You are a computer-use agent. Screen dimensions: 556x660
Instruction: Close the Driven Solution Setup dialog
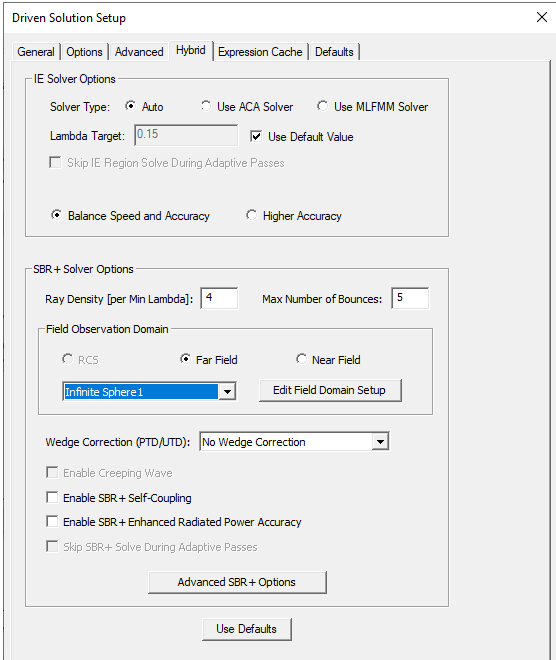542,17
